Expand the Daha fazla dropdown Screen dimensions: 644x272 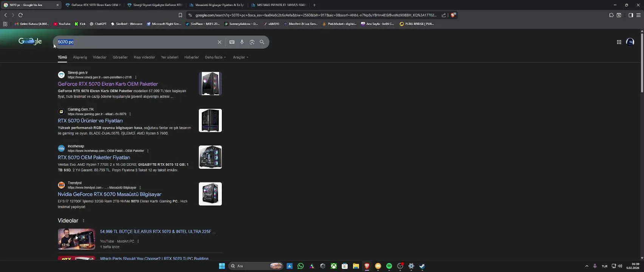(x=215, y=57)
